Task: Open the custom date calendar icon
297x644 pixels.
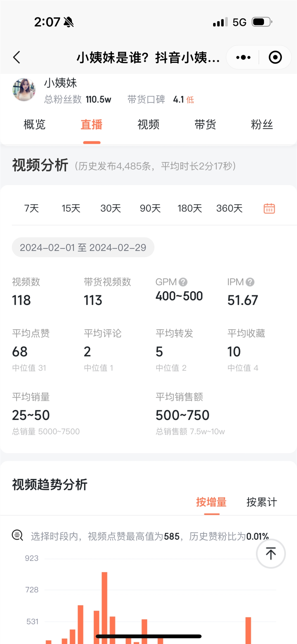Action: tap(270, 208)
